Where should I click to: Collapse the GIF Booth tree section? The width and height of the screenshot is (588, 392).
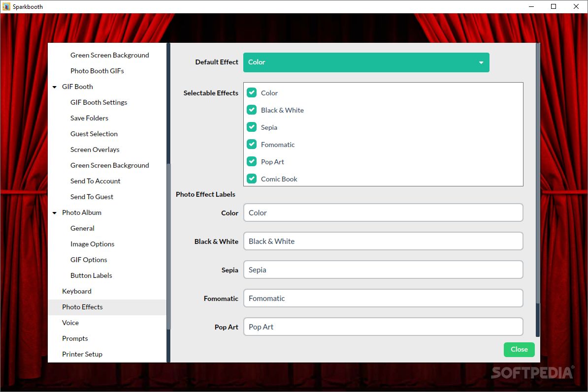click(x=55, y=87)
